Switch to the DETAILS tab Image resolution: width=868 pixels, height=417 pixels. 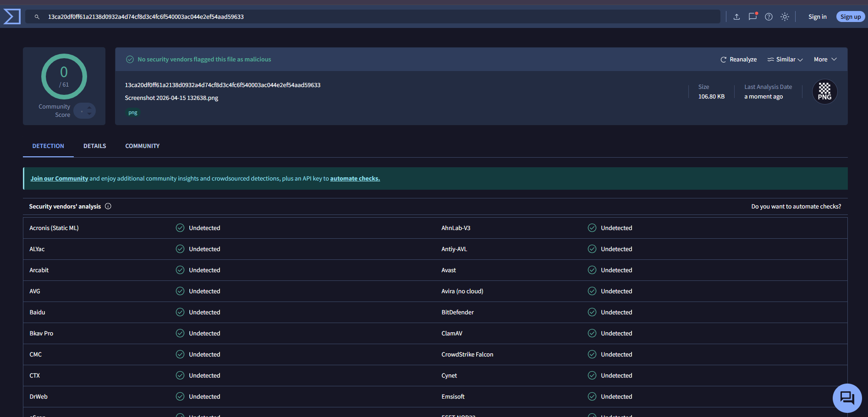94,146
